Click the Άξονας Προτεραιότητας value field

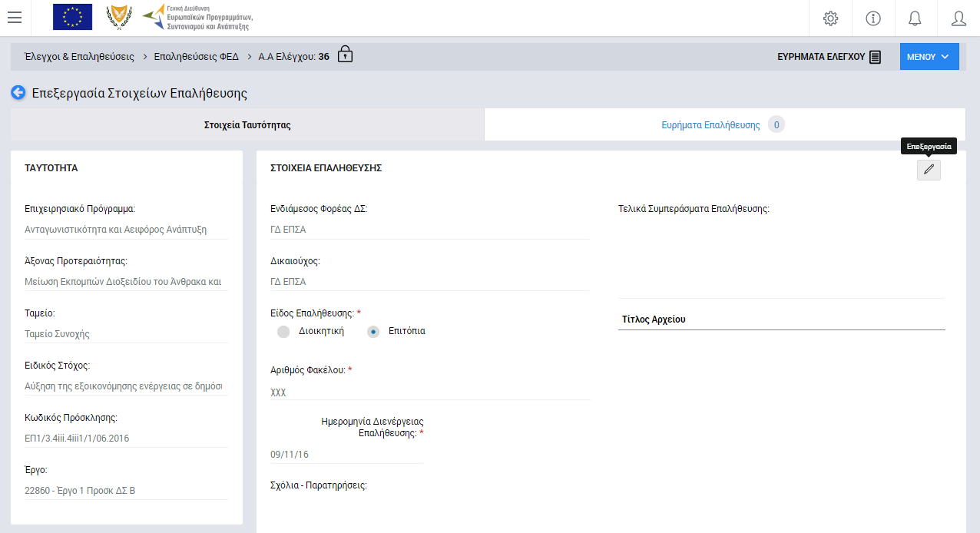point(126,281)
